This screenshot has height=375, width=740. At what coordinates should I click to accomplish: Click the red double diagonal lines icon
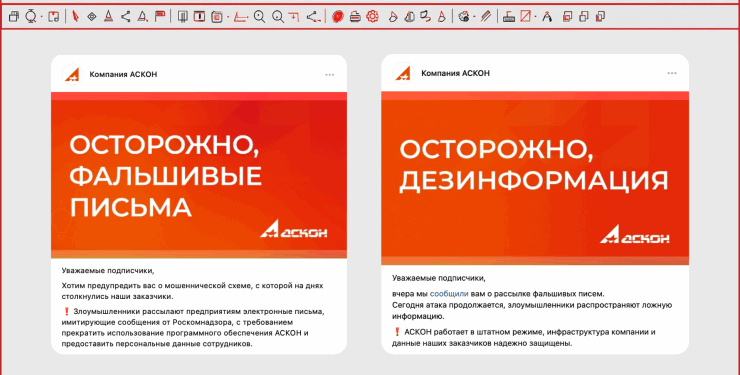pos(486,17)
